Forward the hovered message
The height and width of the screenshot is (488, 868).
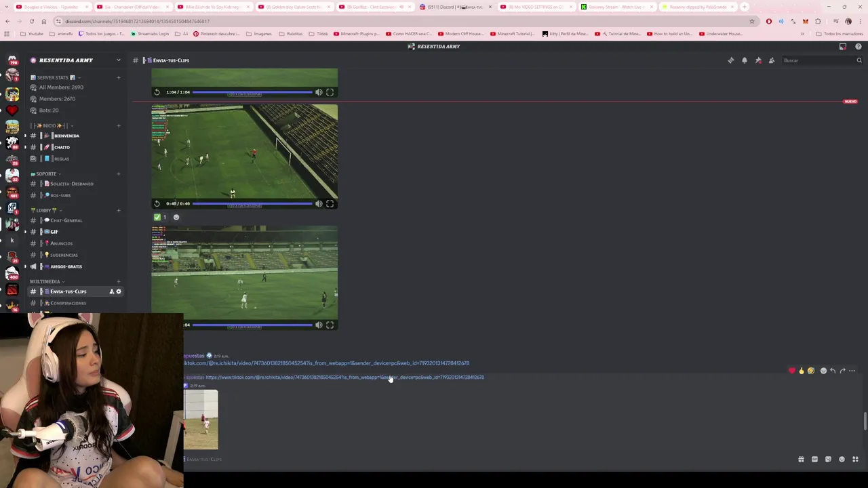click(x=842, y=371)
